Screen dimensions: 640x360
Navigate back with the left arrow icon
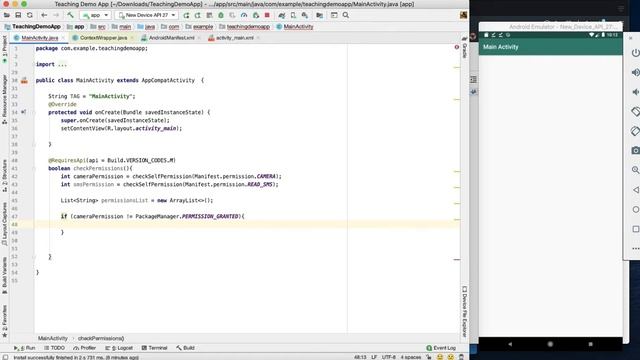(x=44, y=15)
